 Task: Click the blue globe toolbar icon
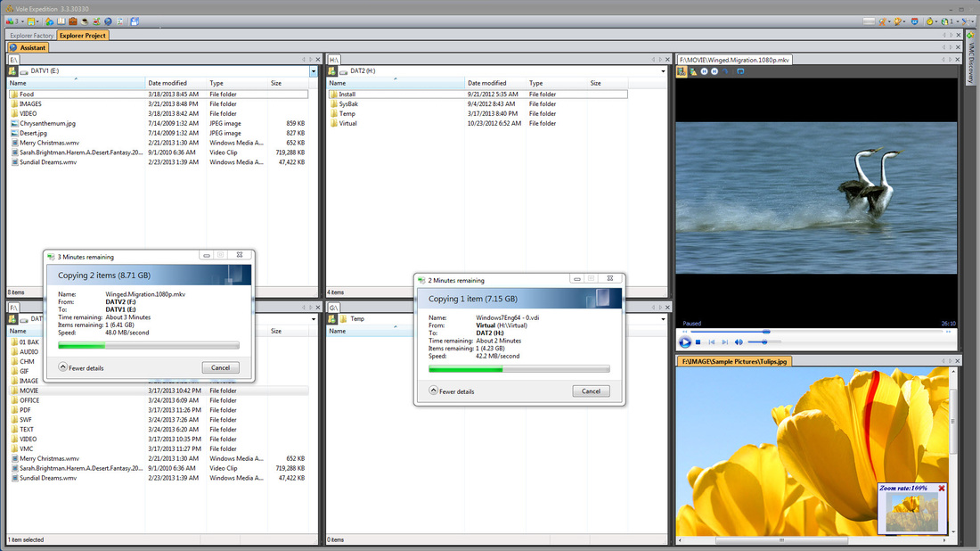[x=108, y=22]
